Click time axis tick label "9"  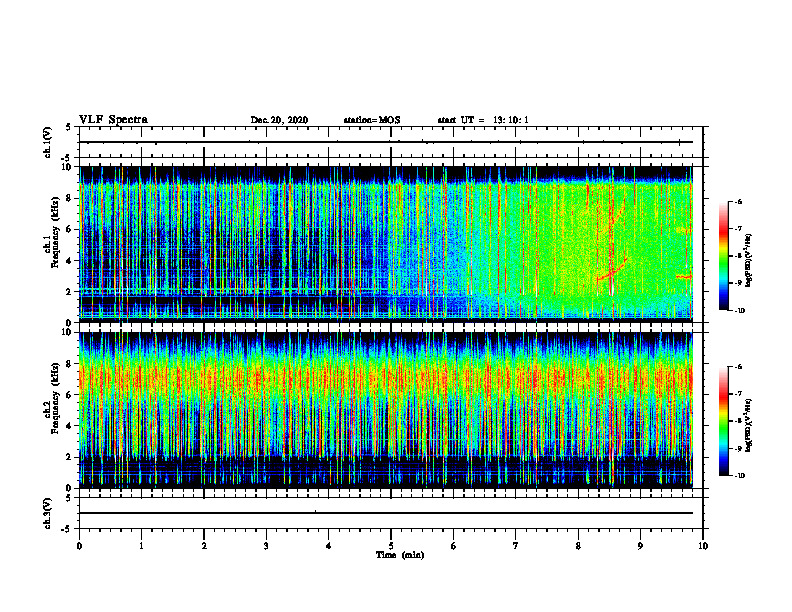(x=640, y=546)
